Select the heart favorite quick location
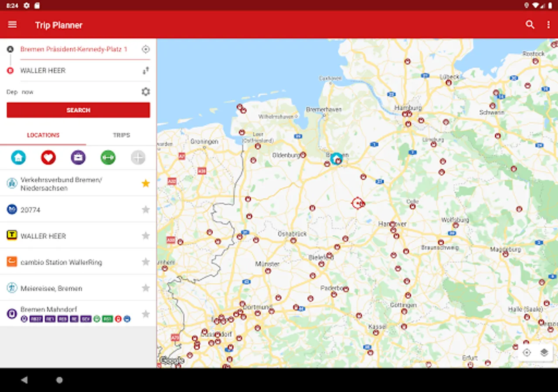 (48, 157)
